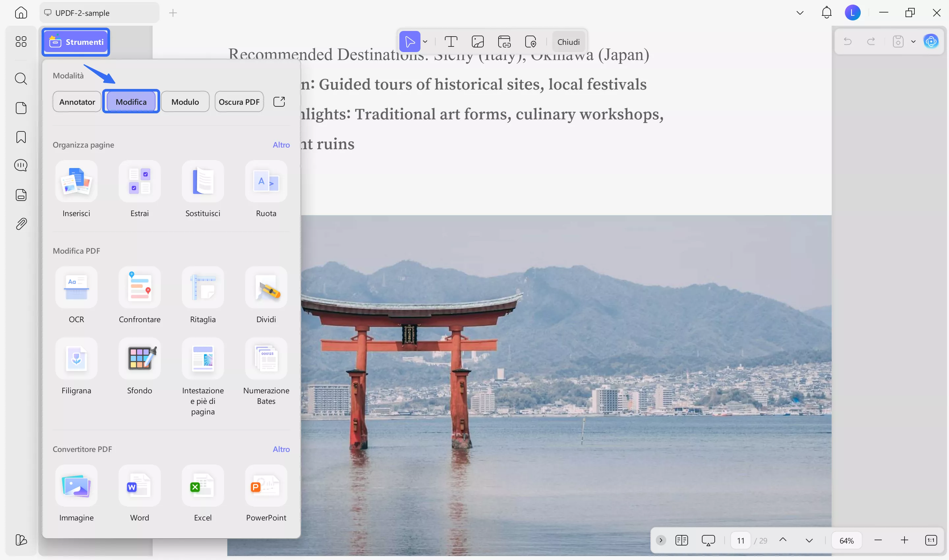The image size is (949, 560).
Task: Switch to Modulo mode
Action: click(185, 101)
